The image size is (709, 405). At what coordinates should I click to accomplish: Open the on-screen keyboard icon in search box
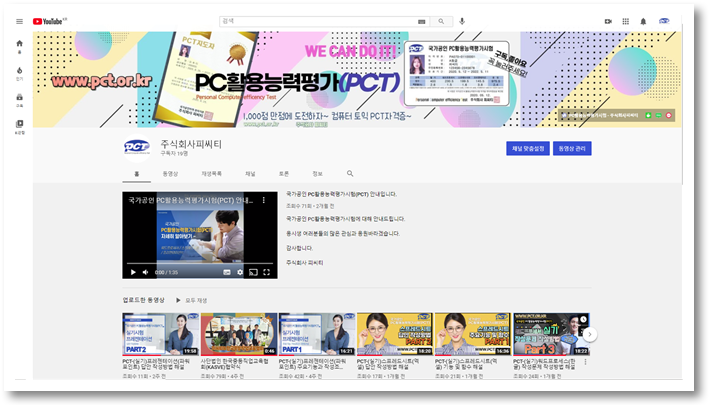pos(421,21)
